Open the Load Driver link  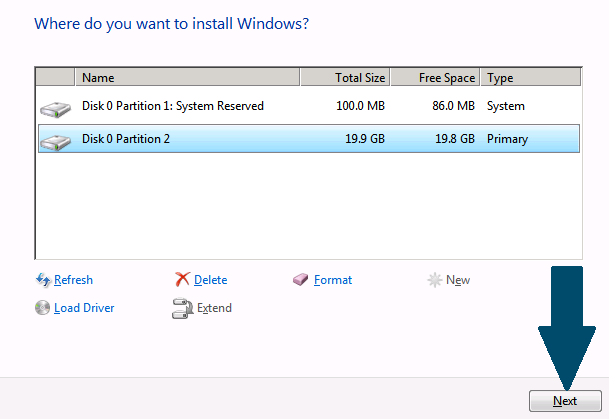[84, 308]
